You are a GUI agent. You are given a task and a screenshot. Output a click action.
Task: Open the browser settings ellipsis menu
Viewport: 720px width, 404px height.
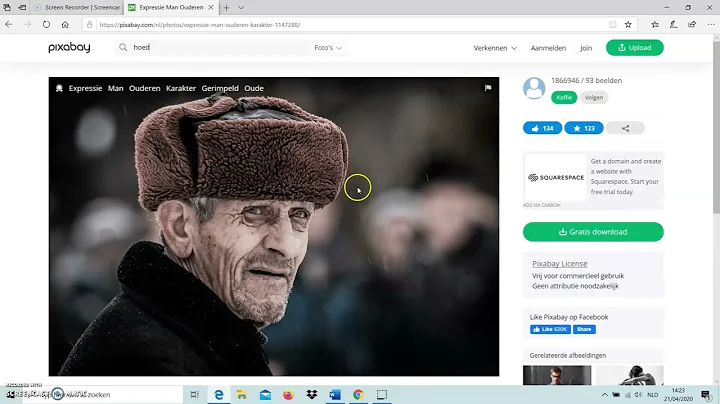click(x=711, y=25)
